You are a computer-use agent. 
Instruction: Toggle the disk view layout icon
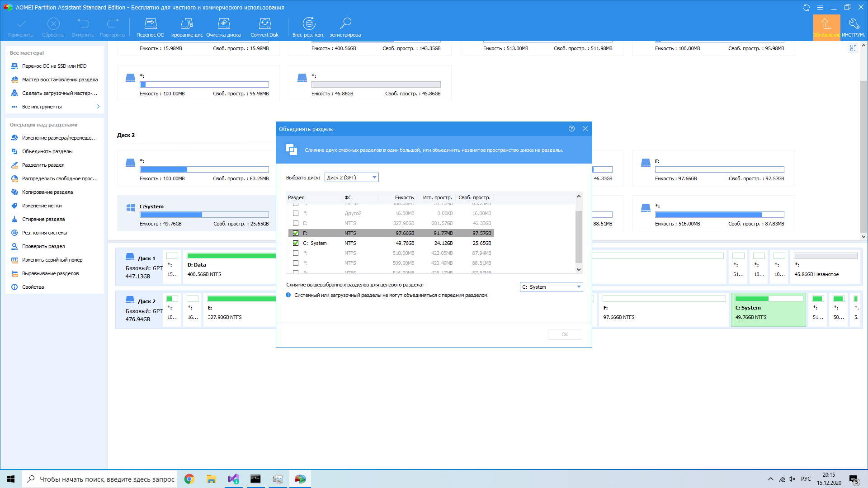coord(853,48)
